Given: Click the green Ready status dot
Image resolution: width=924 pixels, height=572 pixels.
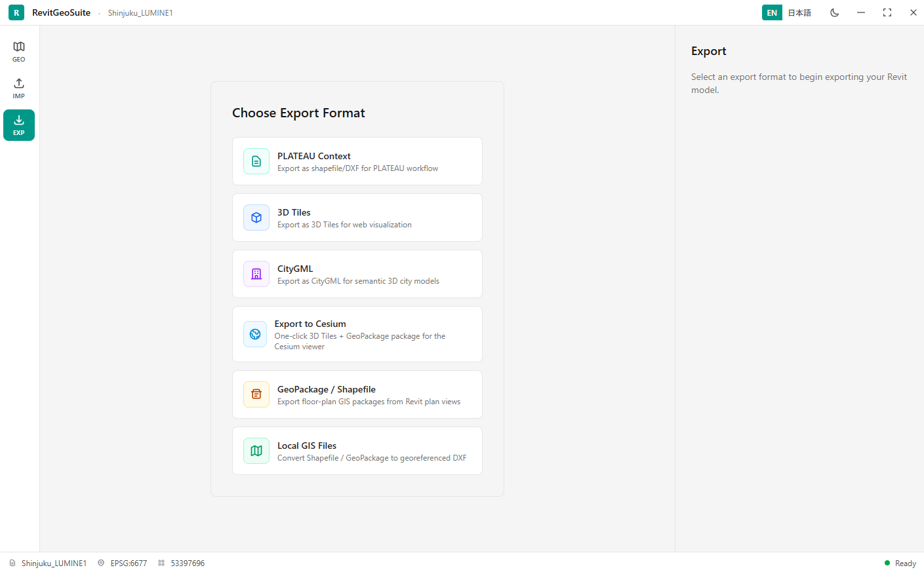Looking at the screenshot, I should 887,563.
